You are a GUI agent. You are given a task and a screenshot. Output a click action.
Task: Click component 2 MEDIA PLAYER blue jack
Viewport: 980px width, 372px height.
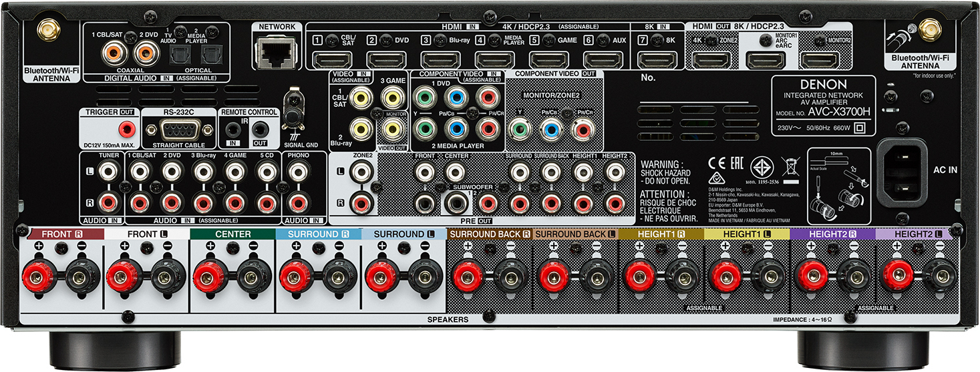click(x=455, y=128)
